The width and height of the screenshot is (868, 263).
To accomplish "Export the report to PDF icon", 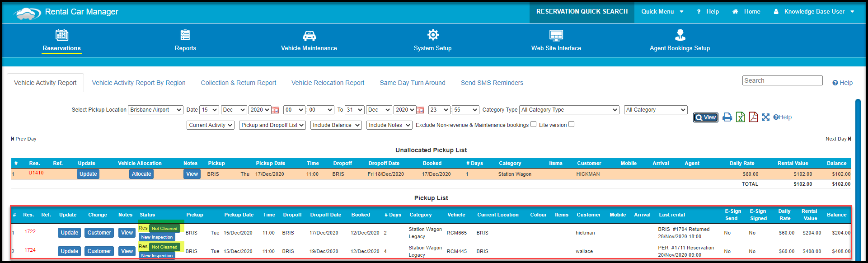I will click(x=753, y=117).
